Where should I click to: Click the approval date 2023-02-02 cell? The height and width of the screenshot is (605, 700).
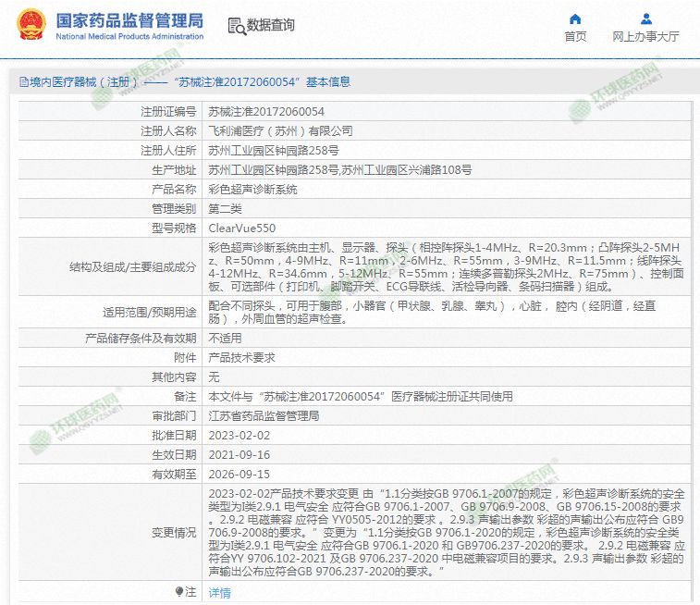tap(239, 435)
